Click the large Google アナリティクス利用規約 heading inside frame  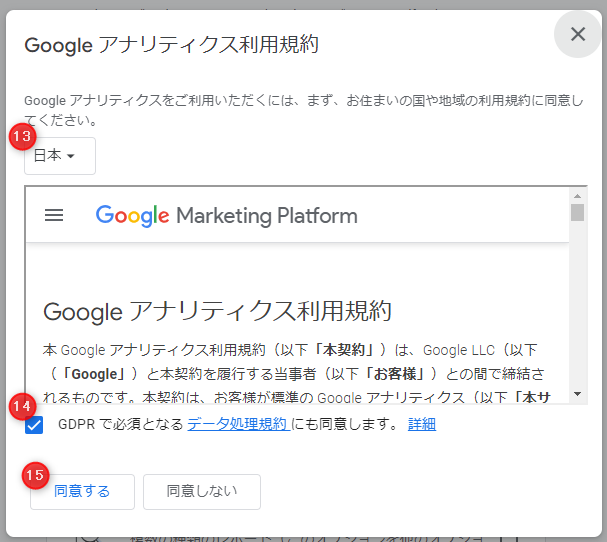(x=218, y=311)
